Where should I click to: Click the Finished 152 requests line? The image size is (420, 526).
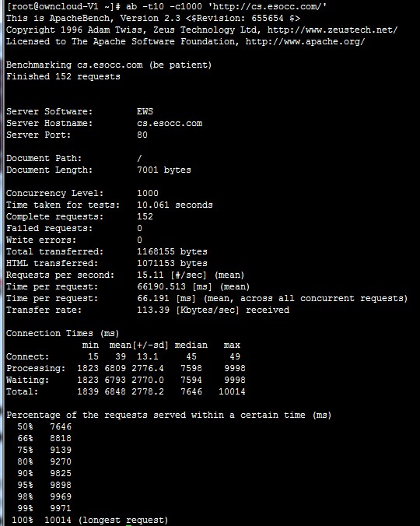(x=63, y=76)
